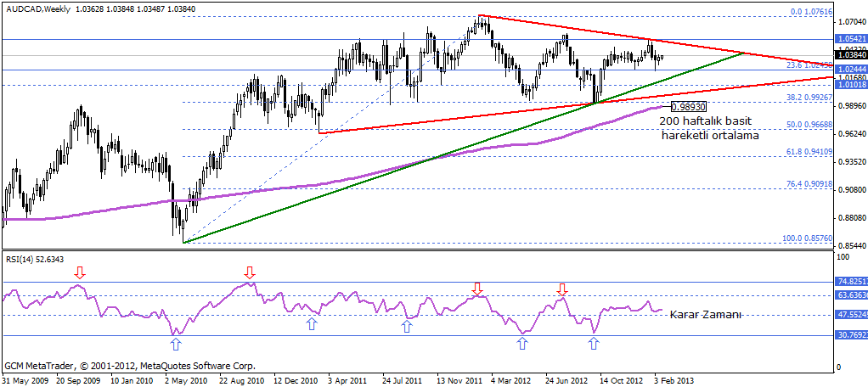Click the 0.93520 price axis value
This screenshot has width=868, height=387.
(x=851, y=162)
